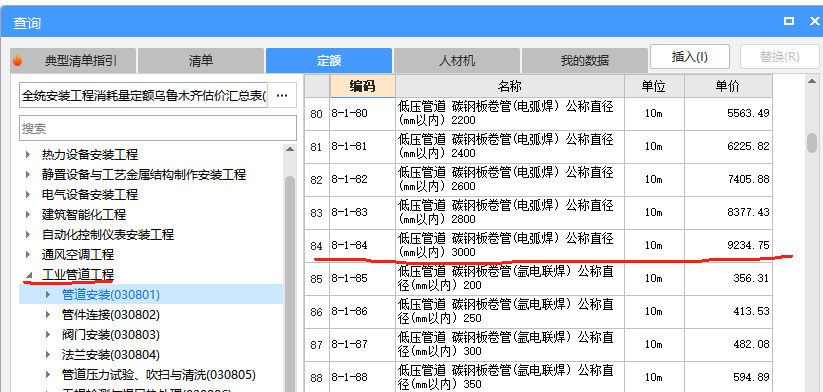This screenshot has width=823, height=392.
Task: Select 管道压力试验、吹扫与清洗(030805) item
Action: coord(159,375)
